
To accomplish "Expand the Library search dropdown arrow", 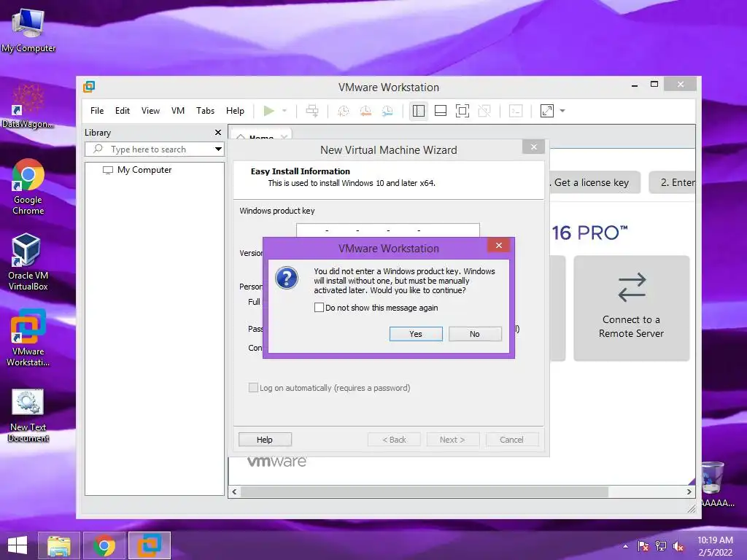I will pyautogui.click(x=218, y=149).
